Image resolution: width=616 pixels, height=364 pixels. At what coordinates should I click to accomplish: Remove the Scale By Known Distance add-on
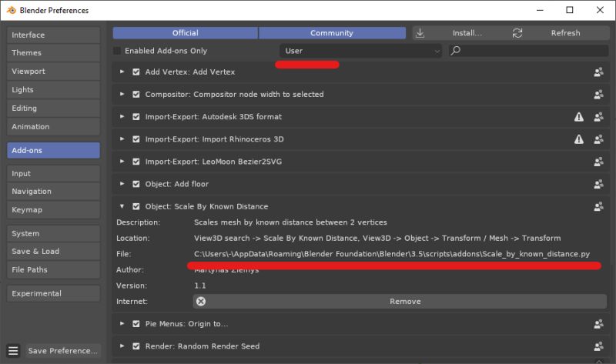[x=400, y=301]
